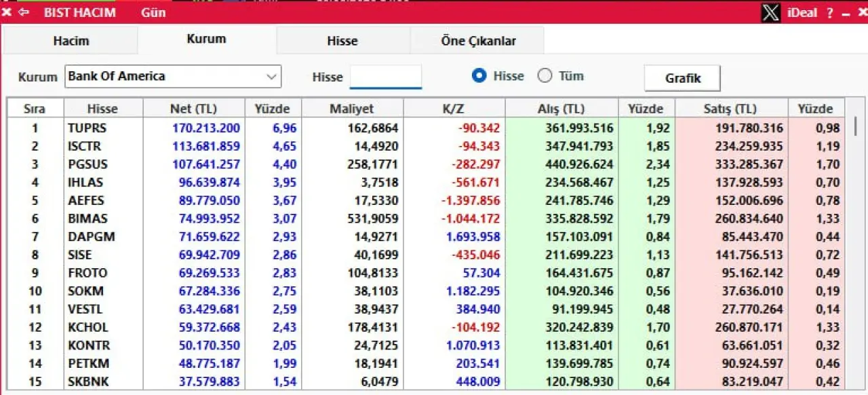The width and height of the screenshot is (868, 395).
Task: Open the Öne Çıkanlar tab
Action: tap(478, 41)
